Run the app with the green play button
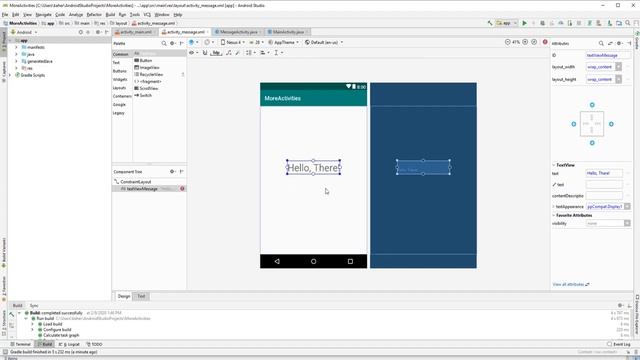 (x=524, y=23)
